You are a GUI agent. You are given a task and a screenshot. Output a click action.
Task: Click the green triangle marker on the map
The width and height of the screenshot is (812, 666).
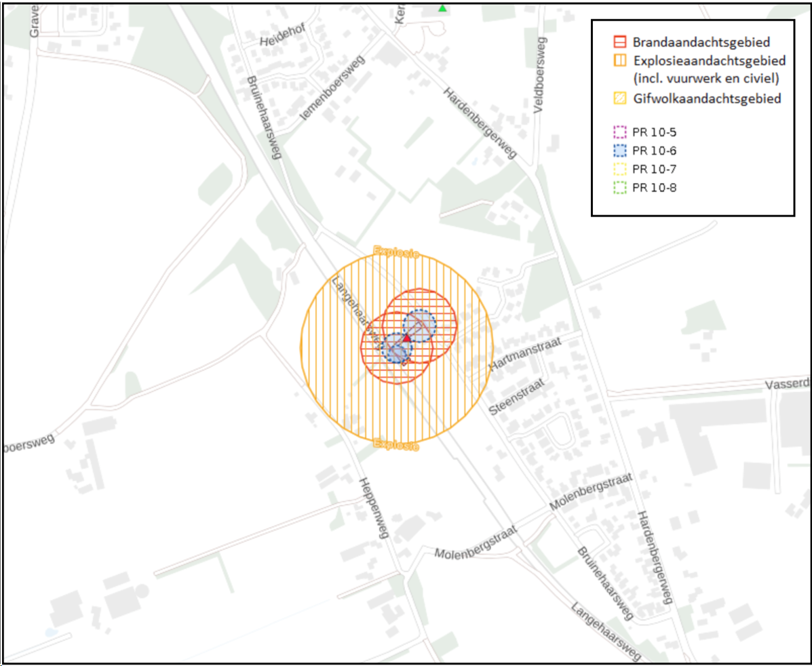(442, 8)
